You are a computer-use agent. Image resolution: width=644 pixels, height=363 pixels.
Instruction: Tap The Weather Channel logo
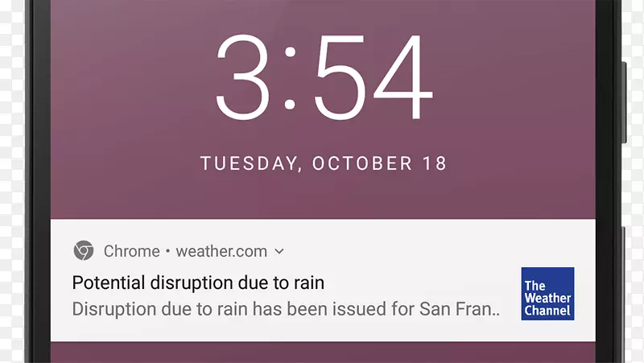[x=547, y=294]
